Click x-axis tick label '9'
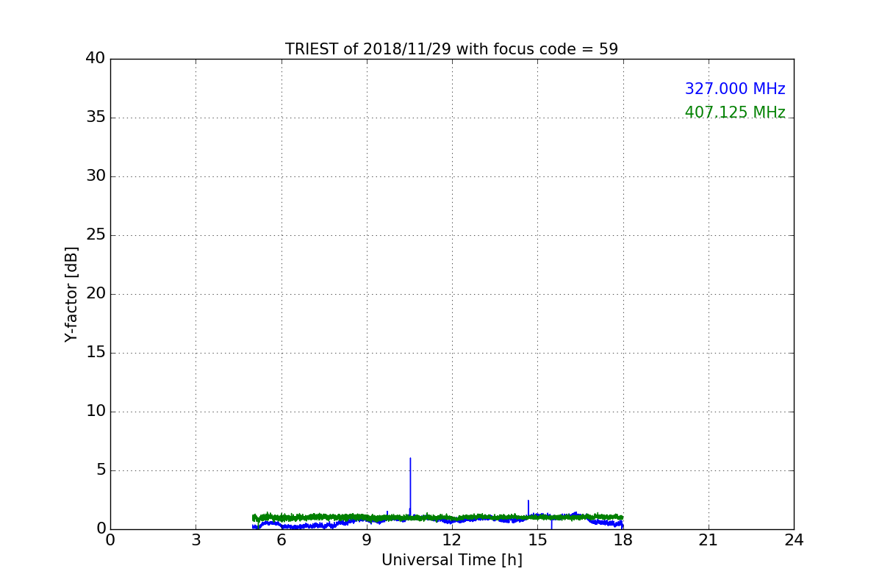This screenshot has height=588, width=882. coord(367,540)
